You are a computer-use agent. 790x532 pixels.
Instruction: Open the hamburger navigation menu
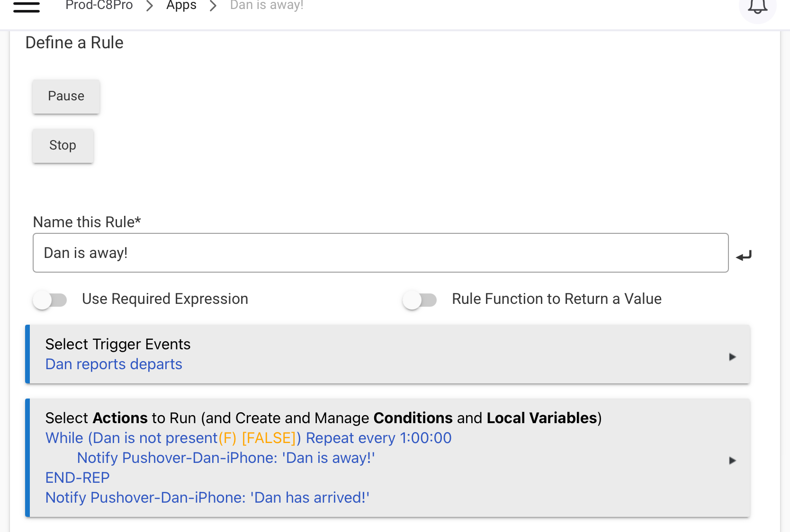(x=27, y=7)
